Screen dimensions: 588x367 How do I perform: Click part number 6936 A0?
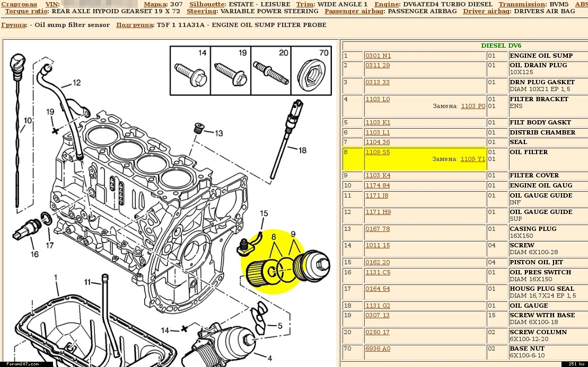[378, 348]
